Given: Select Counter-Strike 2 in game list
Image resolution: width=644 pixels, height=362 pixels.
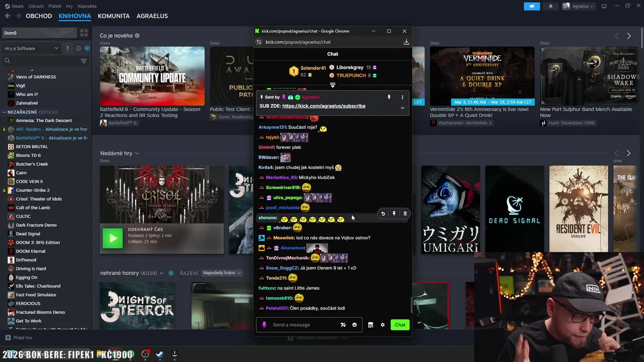Looking at the screenshot, I should [x=33, y=190].
